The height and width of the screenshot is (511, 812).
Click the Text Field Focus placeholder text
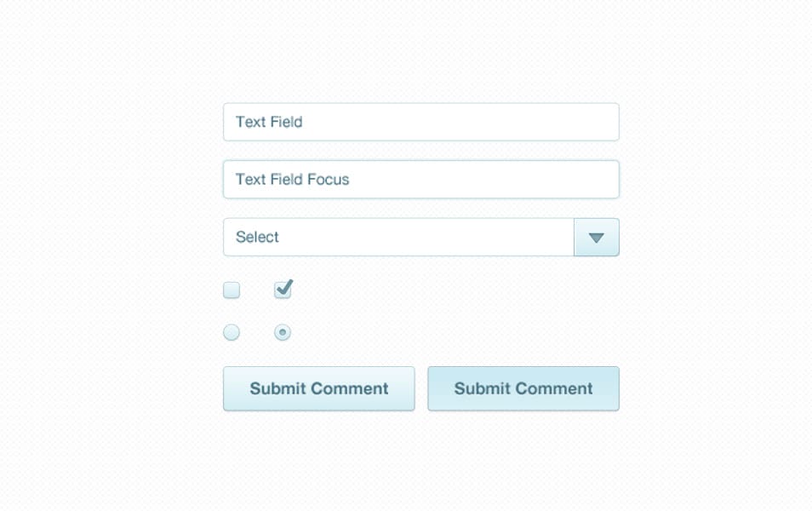pyautogui.click(x=293, y=179)
